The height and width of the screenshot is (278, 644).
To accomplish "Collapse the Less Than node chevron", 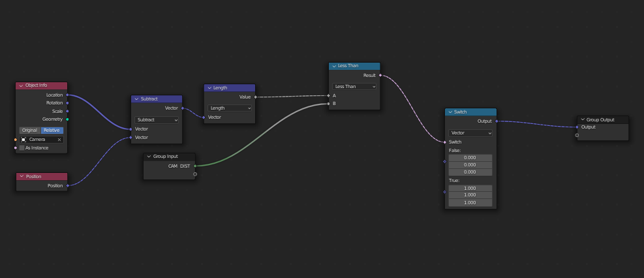I will 334,66.
